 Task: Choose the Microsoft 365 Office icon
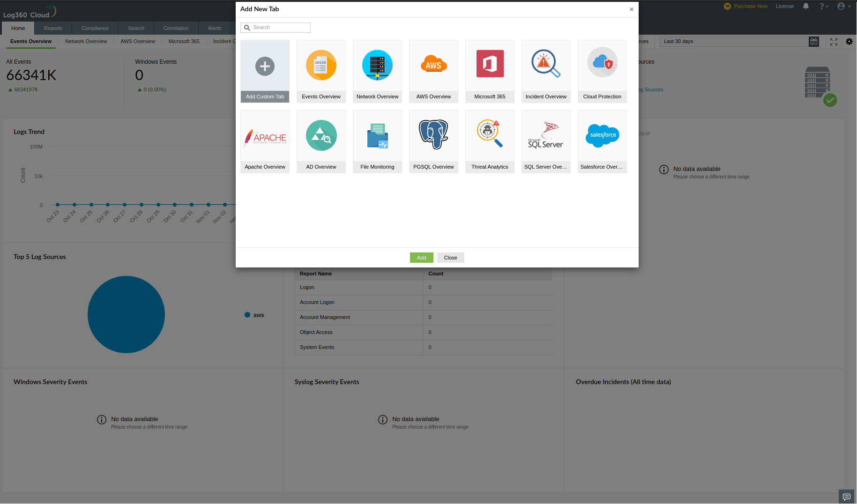(490, 63)
